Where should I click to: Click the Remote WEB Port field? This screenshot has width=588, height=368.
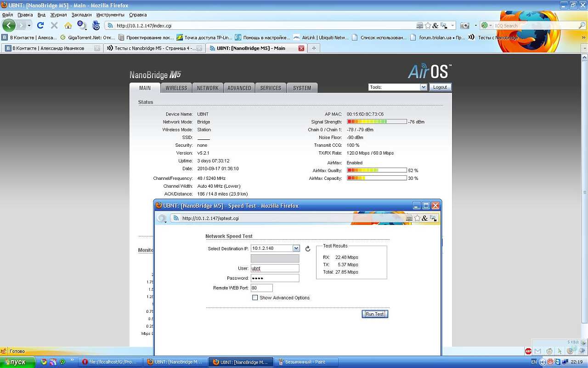click(x=262, y=288)
